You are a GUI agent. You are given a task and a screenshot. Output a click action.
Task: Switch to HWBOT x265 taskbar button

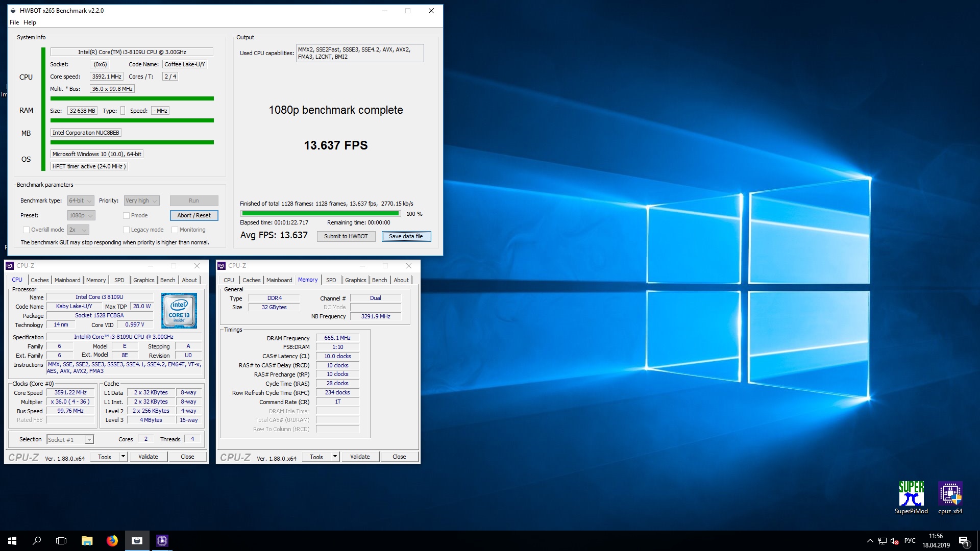point(137,541)
